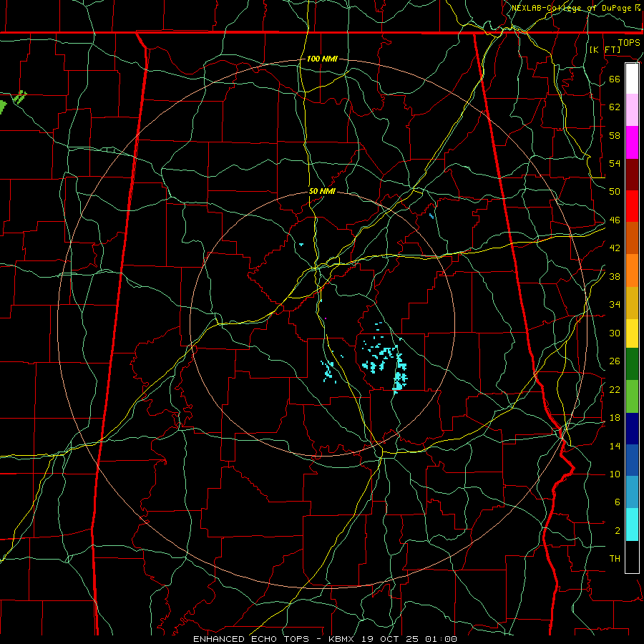
Task: Click the small blue echo northeast
Action: tap(431, 215)
